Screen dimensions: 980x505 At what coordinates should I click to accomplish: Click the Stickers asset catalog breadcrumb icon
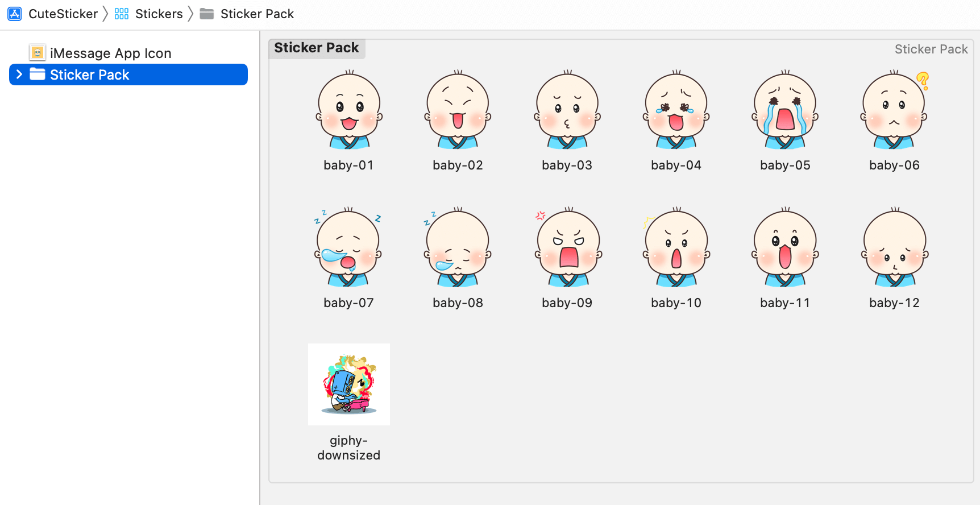(122, 14)
